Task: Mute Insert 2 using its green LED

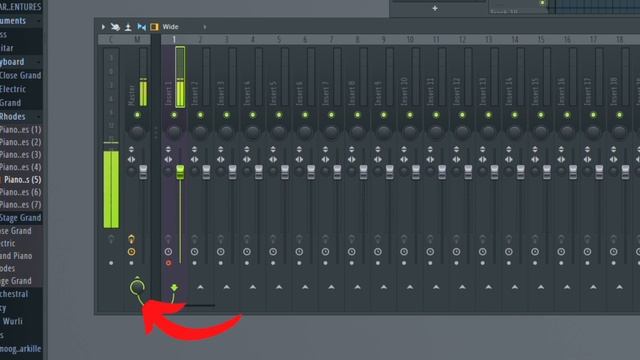Action: [200, 115]
